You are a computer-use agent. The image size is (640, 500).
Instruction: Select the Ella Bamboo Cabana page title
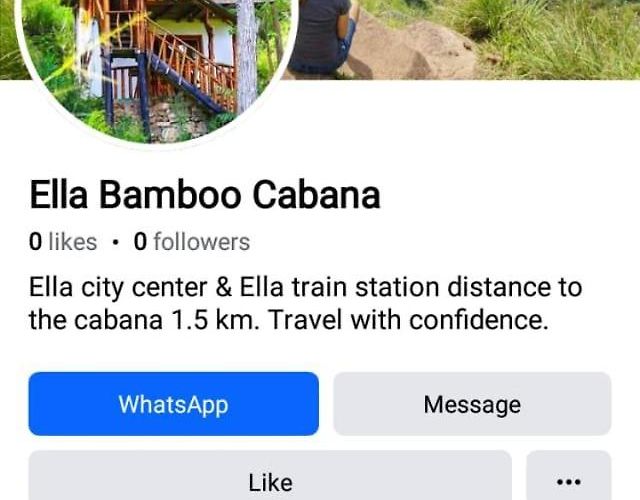coord(205,195)
